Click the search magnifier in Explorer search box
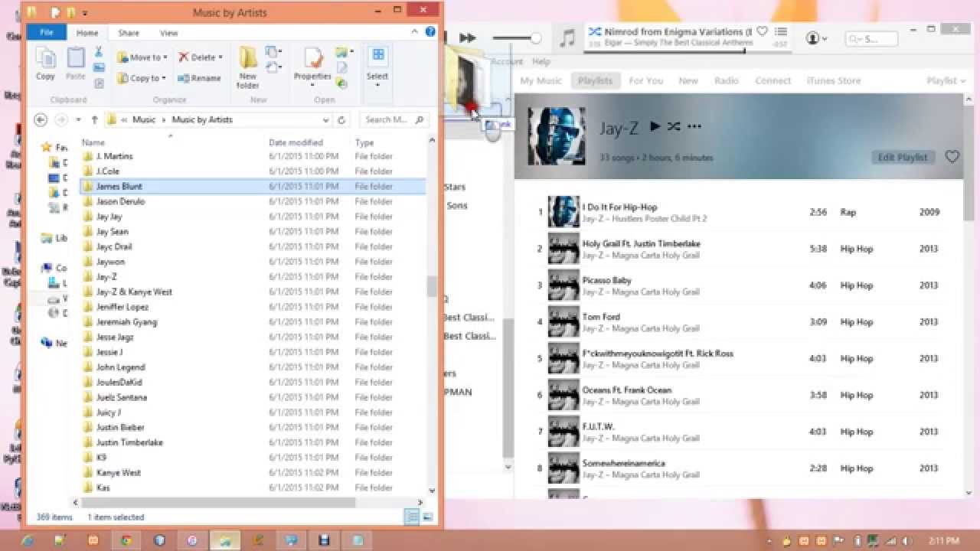 click(x=419, y=119)
